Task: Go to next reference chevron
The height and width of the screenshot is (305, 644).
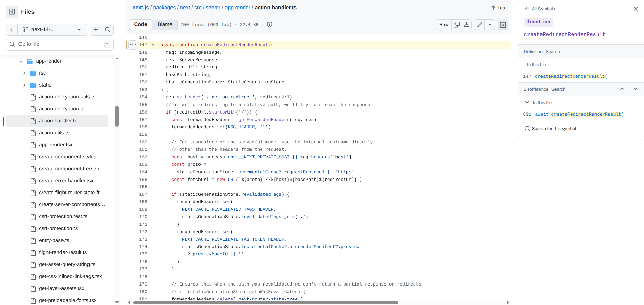Action: pyautogui.click(x=635, y=89)
